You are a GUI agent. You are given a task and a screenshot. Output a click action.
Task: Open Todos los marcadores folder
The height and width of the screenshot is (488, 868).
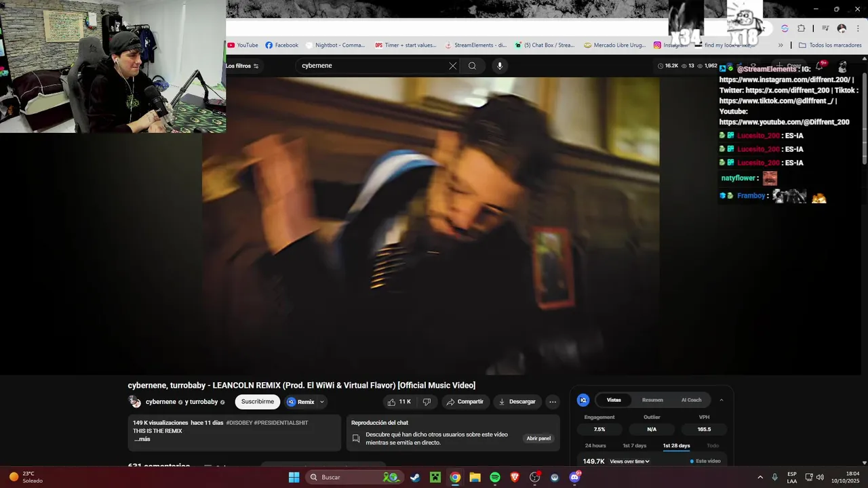[830, 45]
